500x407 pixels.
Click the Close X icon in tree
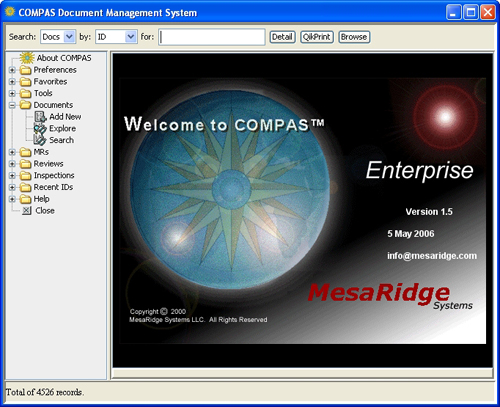click(27, 211)
